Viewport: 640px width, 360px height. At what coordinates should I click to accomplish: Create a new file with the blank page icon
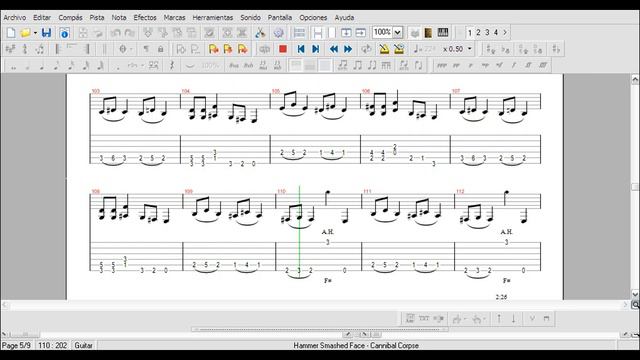(11, 33)
